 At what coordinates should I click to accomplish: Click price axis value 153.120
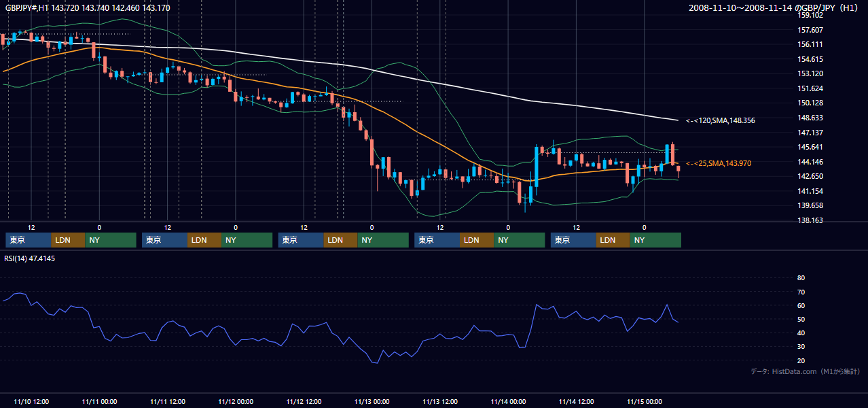[x=811, y=73]
